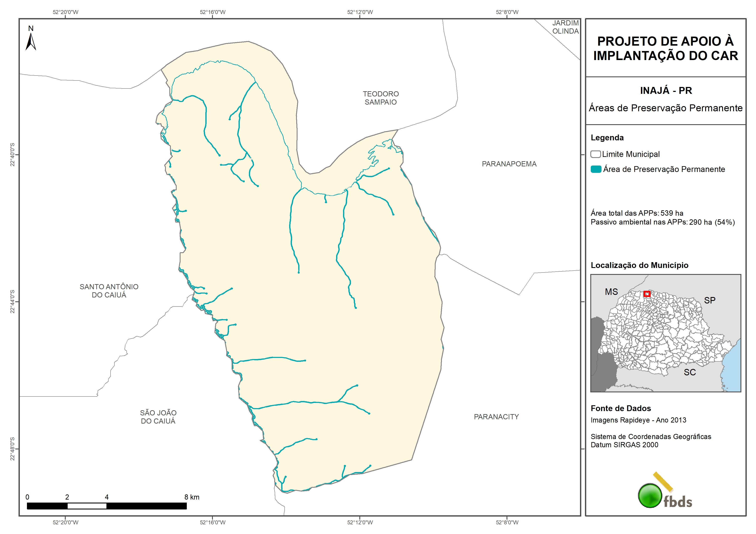Screen dimensions: 756x534
Task: Click the PARANACITY municipality label
Action: [496, 416]
